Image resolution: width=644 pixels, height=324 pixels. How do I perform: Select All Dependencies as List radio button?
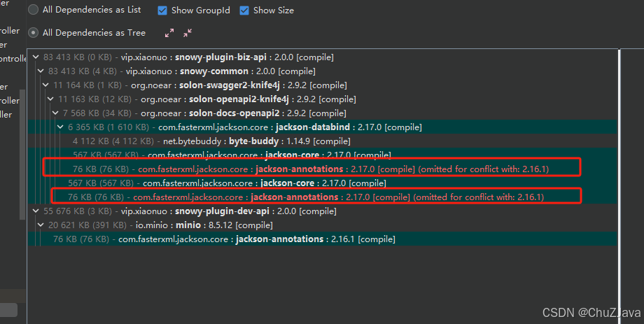34,10
